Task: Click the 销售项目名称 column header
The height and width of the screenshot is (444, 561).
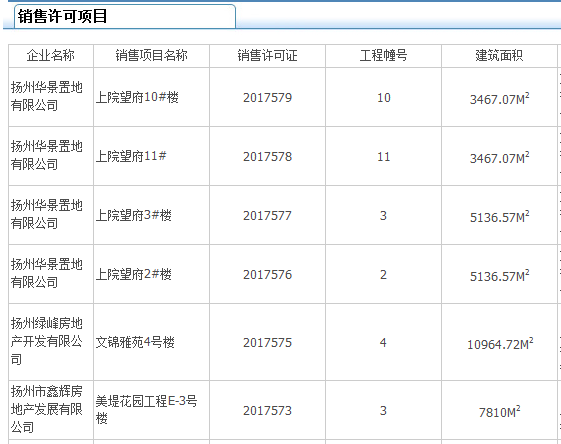Action: pyautogui.click(x=151, y=56)
